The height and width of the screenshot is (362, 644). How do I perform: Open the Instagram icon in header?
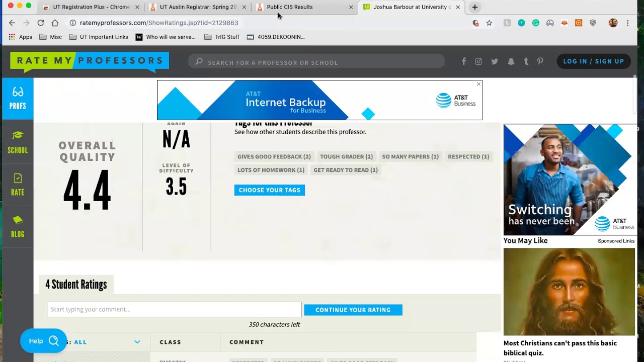coord(478,61)
